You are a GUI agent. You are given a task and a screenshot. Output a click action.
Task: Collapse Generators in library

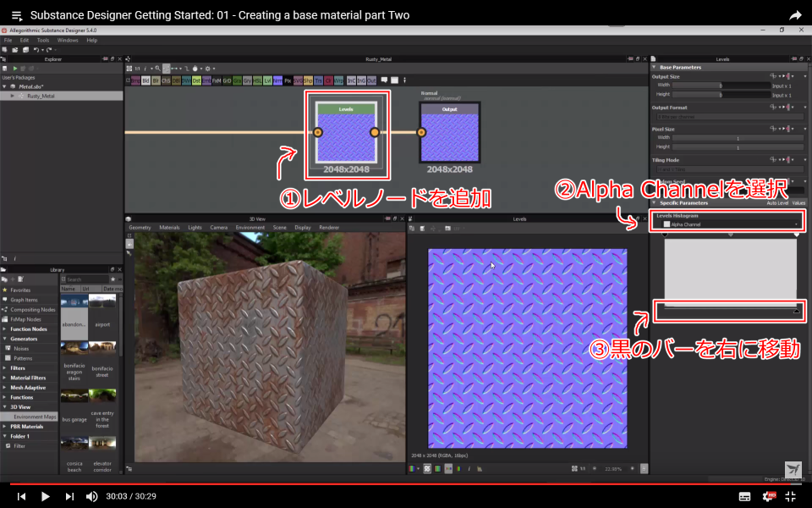(5, 339)
